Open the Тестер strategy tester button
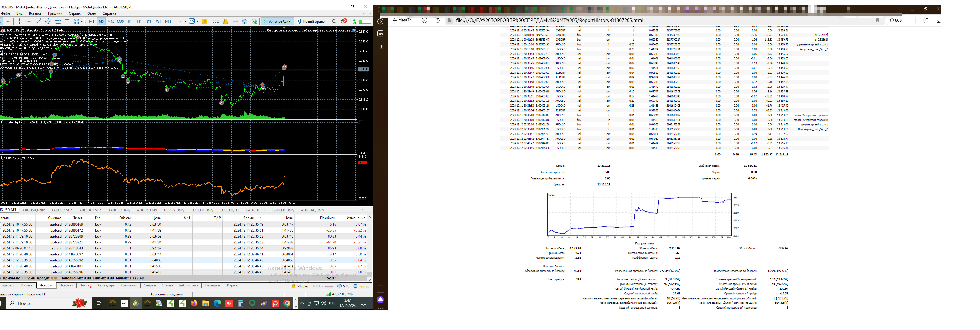This screenshot has height=330, width=980. [x=361, y=286]
